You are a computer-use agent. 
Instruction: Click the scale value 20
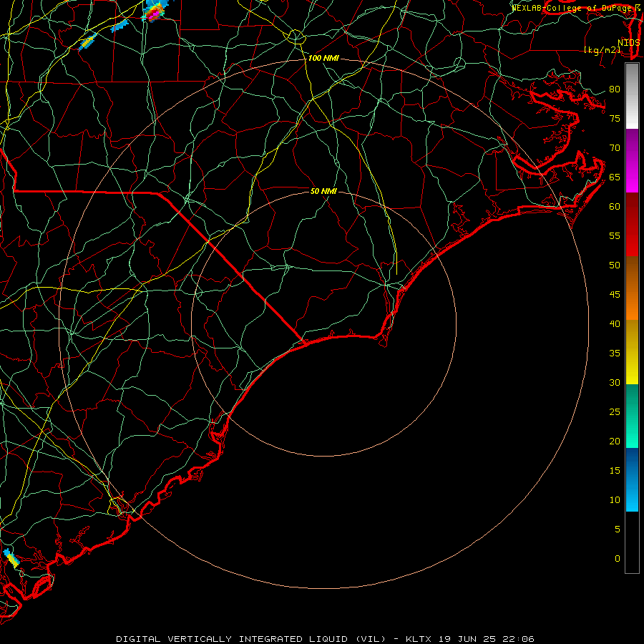[615, 441]
